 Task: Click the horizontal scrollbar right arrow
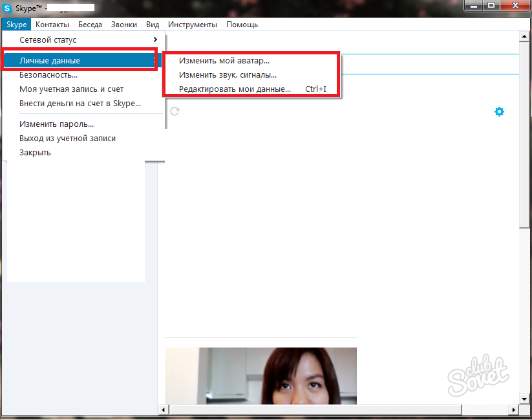tap(514, 410)
